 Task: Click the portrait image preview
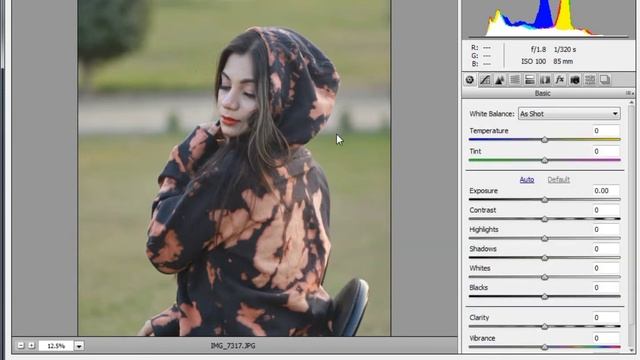click(234, 168)
